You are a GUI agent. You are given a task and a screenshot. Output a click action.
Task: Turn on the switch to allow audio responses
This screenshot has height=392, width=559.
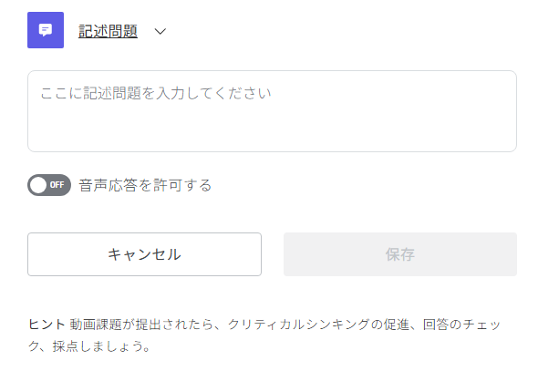click(x=49, y=185)
